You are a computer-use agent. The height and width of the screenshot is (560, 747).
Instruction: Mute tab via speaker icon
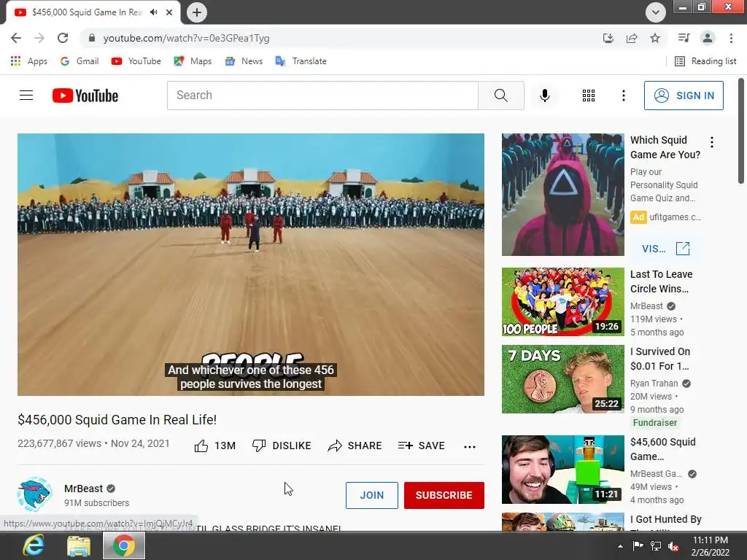pyautogui.click(x=153, y=12)
